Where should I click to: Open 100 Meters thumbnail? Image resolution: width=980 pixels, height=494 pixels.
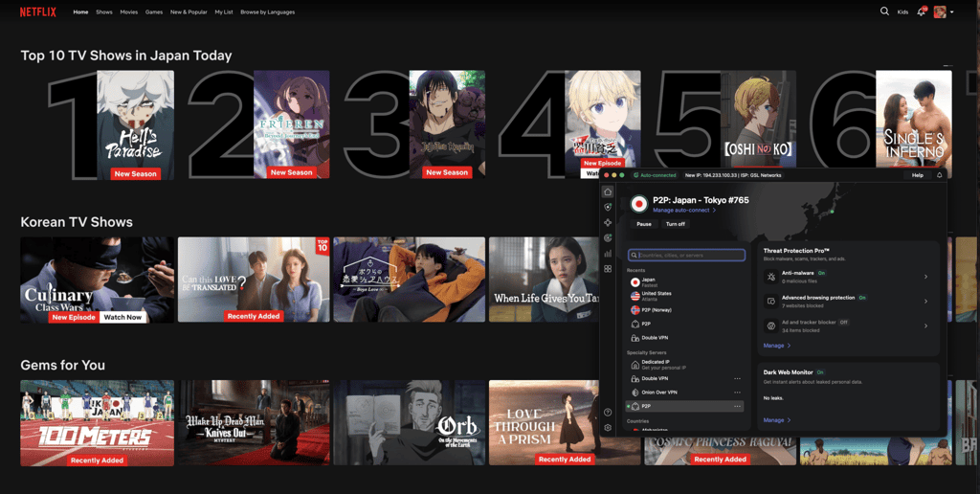(x=97, y=423)
